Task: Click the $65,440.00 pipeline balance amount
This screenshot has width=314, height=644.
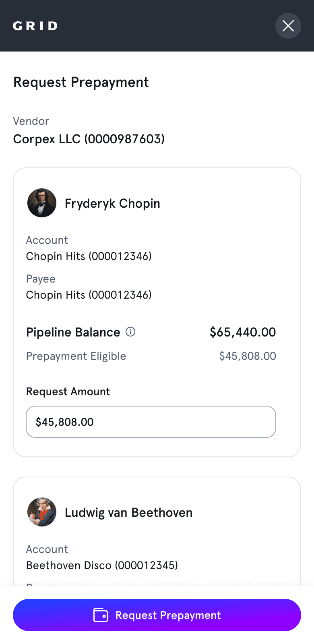Action: click(243, 332)
